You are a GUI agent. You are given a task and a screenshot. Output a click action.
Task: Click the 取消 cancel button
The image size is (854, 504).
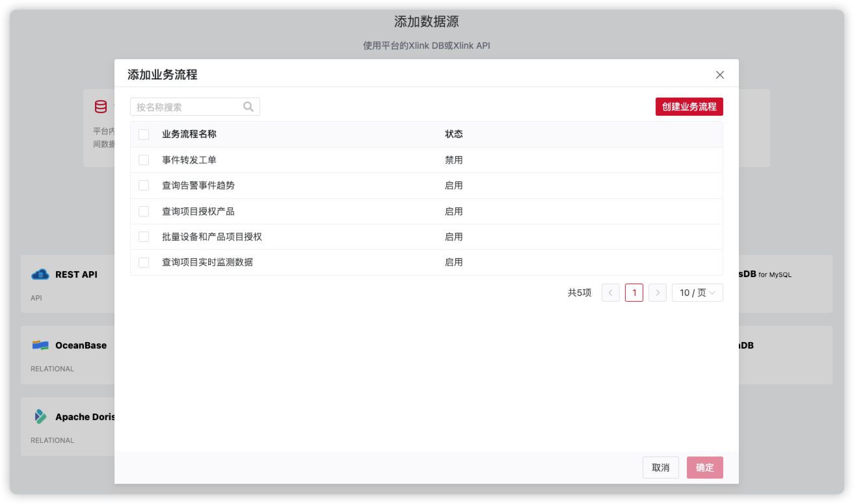click(x=660, y=467)
